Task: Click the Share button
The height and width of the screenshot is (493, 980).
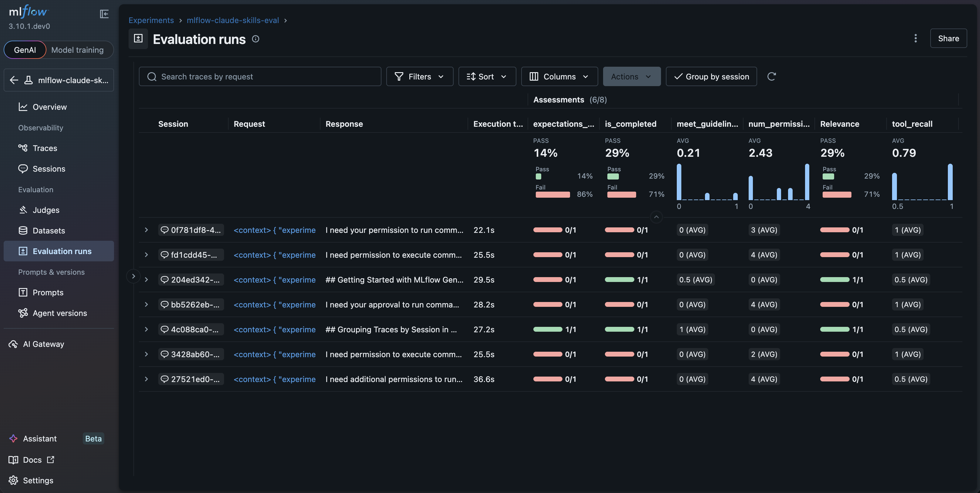Action: point(948,39)
